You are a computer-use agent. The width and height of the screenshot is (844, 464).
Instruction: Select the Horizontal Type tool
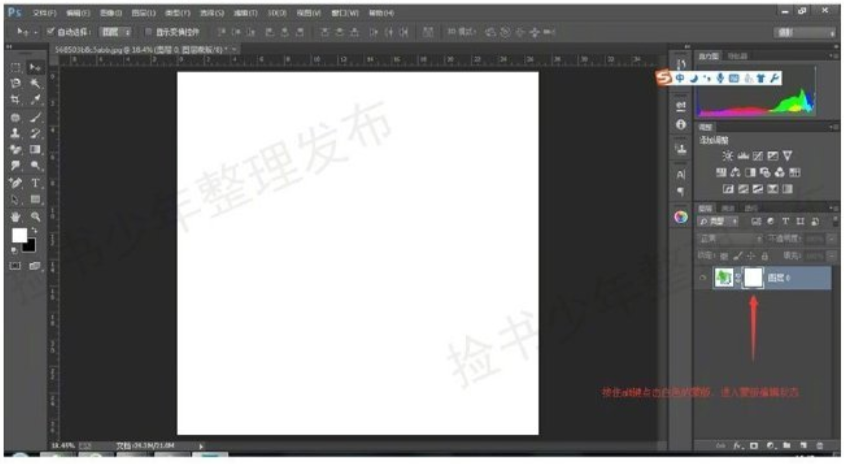pos(35,183)
